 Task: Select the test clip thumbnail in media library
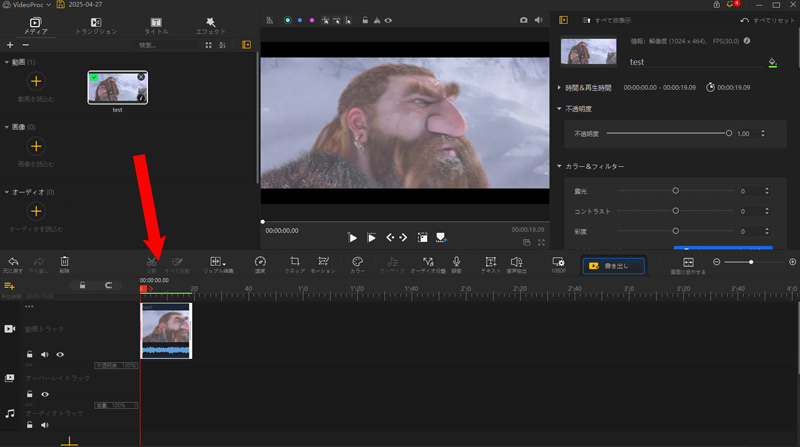point(117,88)
